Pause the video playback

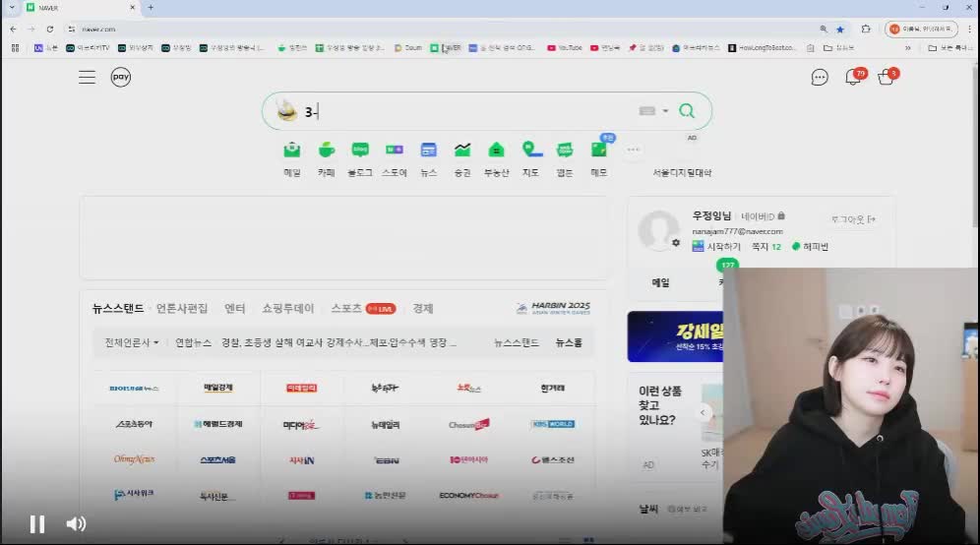(37, 523)
